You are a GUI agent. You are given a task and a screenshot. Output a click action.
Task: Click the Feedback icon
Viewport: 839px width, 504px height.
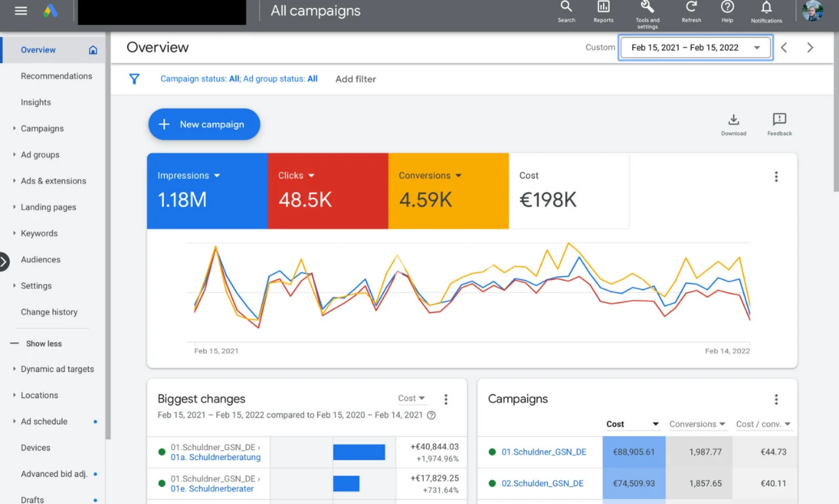click(x=779, y=120)
